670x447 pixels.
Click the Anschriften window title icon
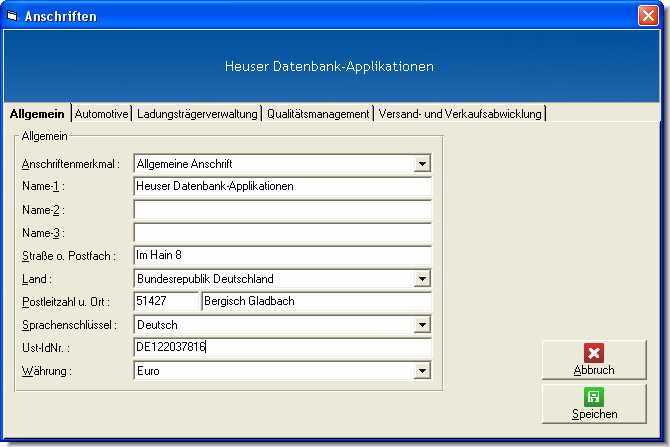point(12,16)
